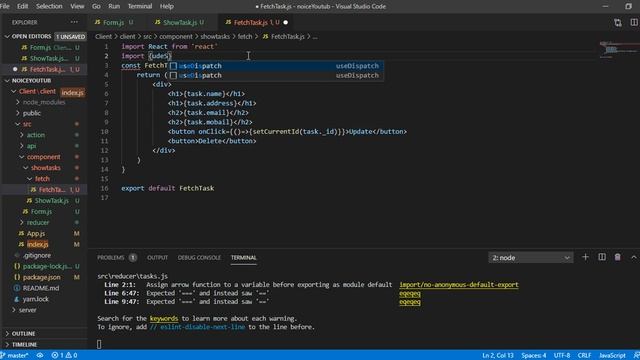Image resolution: width=640 pixels, height=360 pixels.
Task: Click the keywords link in terminal
Action: [164, 318]
